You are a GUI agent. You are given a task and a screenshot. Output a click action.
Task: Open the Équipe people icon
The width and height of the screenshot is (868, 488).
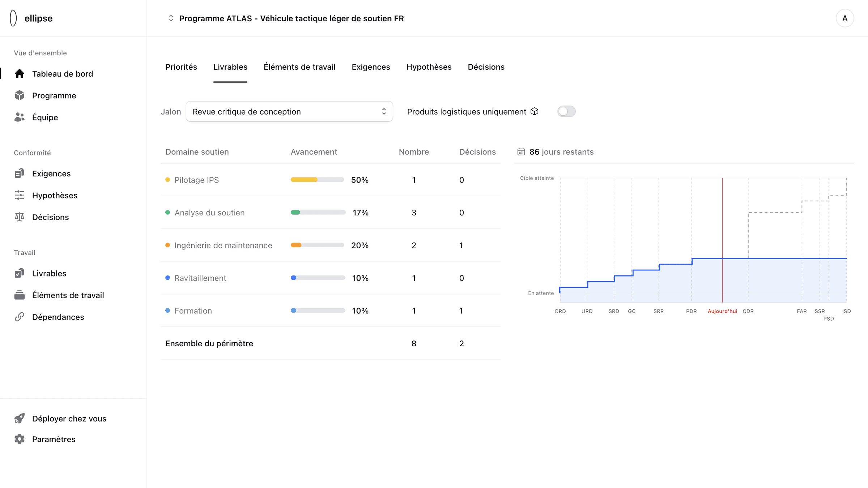pyautogui.click(x=20, y=117)
